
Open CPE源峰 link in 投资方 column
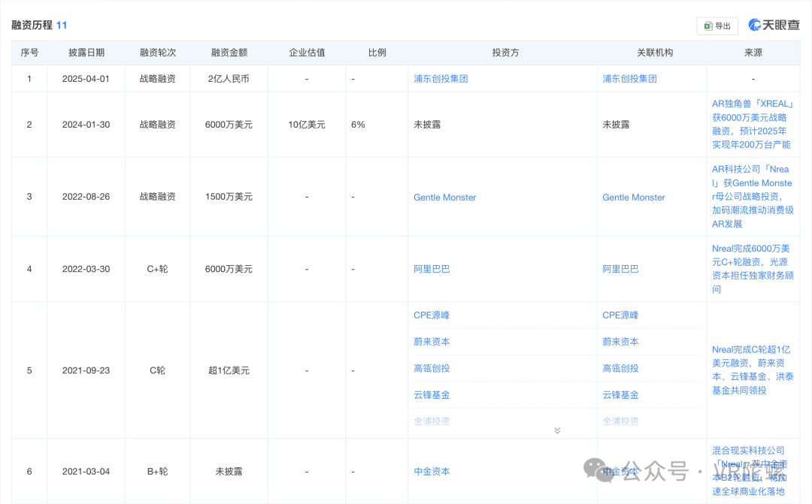pyautogui.click(x=432, y=315)
